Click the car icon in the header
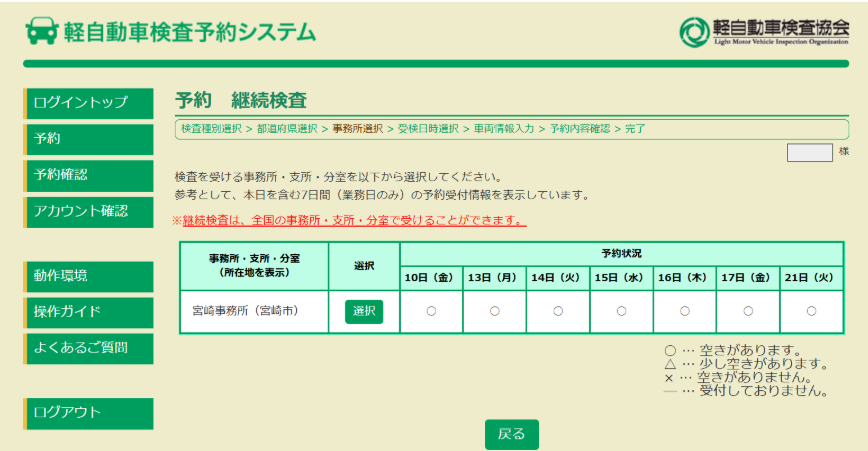868x451 pixels. pyautogui.click(x=42, y=30)
